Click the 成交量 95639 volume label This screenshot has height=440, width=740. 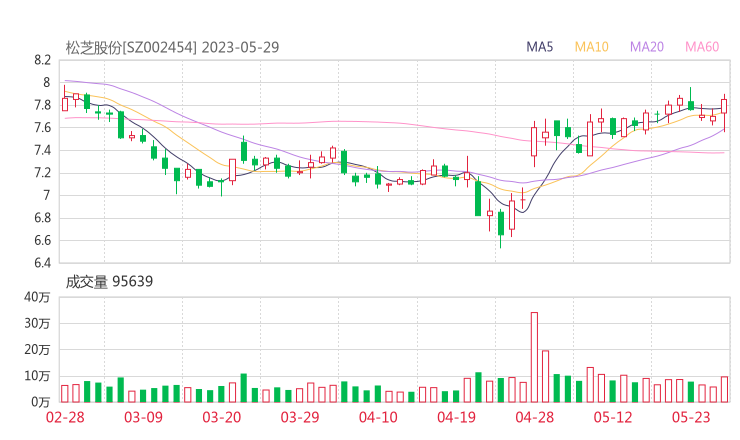coord(109,282)
